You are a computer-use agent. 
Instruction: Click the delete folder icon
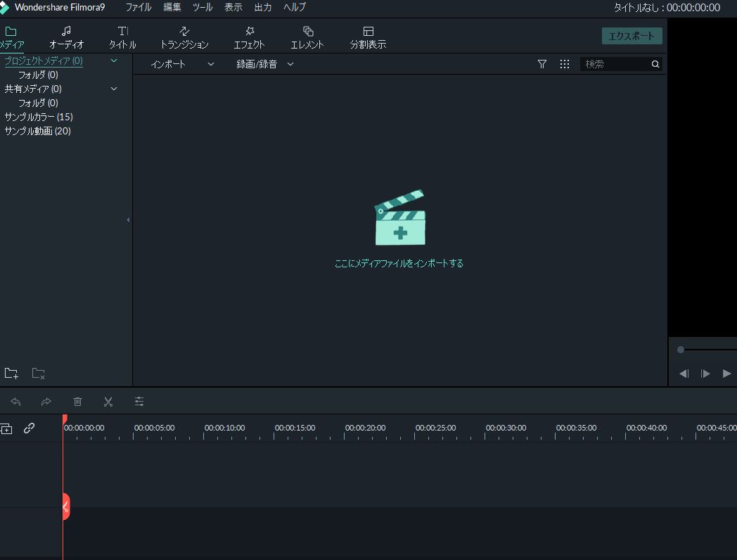38,374
